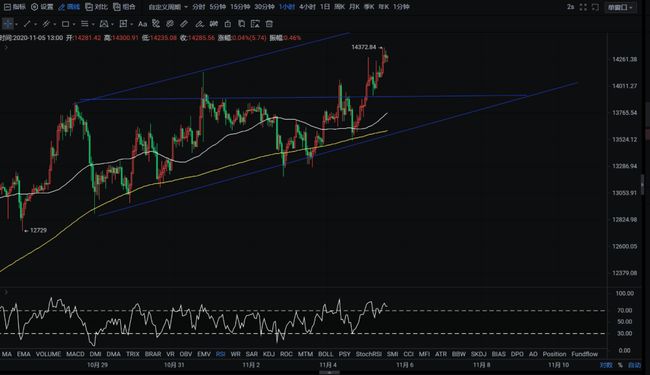Click the hide drawings icon
This screenshot has height=375, width=650.
(213, 24)
